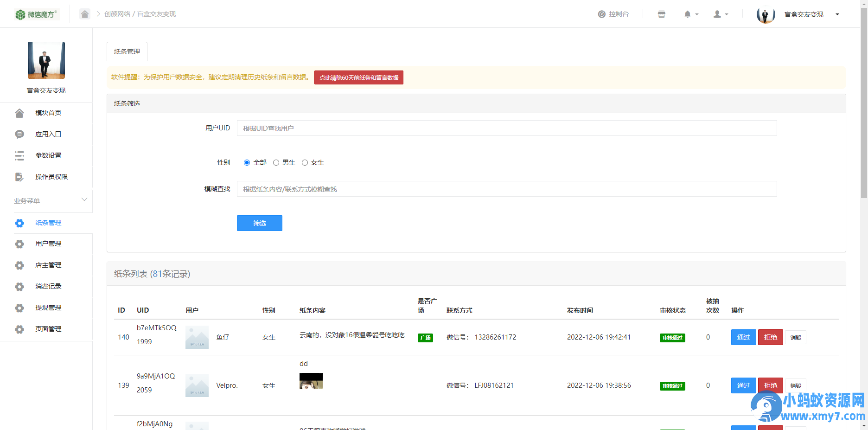The height and width of the screenshot is (430, 868).
Task: Select the 女生 gender radio
Action: (x=305, y=162)
